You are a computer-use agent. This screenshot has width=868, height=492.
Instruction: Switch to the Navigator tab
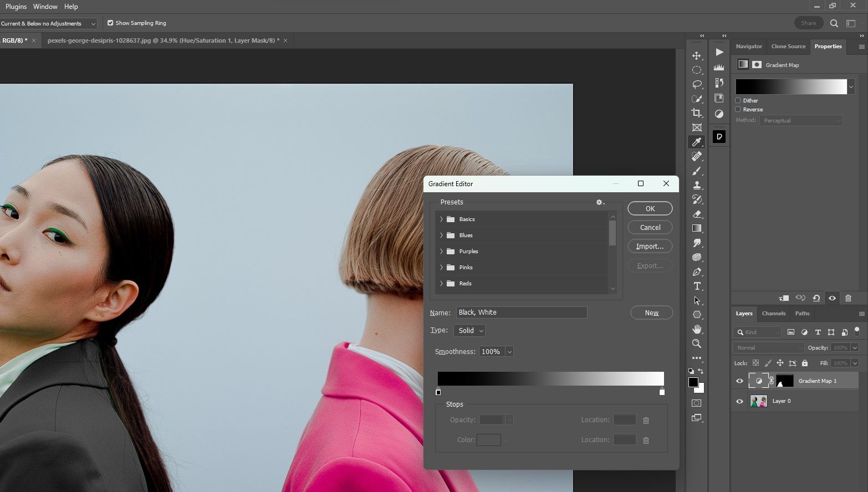pyautogui.click(x=749, y=47)
